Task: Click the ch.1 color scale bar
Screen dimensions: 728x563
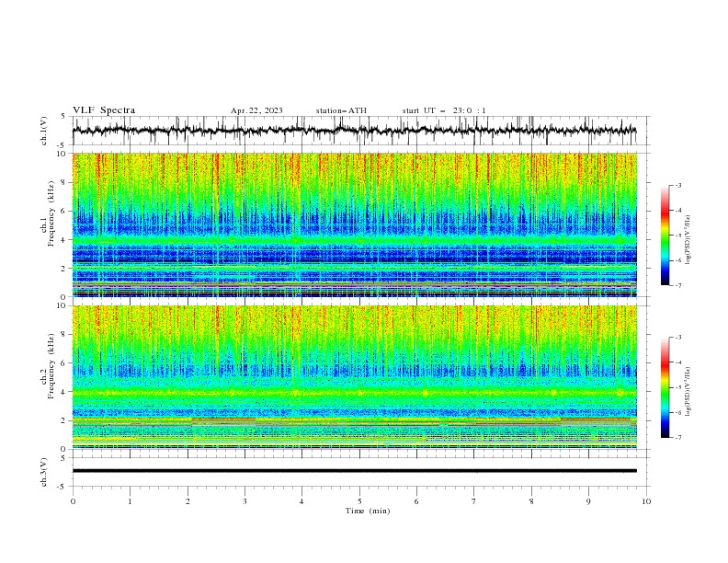Action: tap(665, 236)
